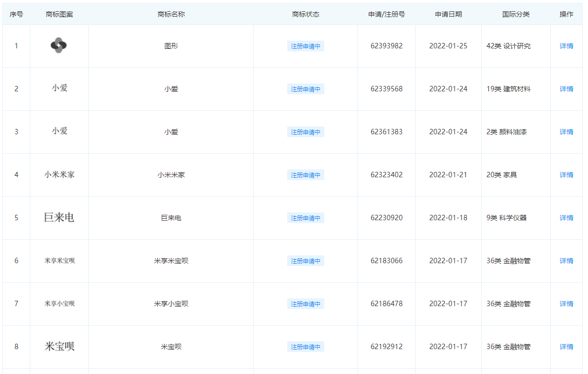Viewport: 588px width, 374px height.
Task: Click the graphic trademark logo thumbnail in row 1
Action: [x=59, y=45]
